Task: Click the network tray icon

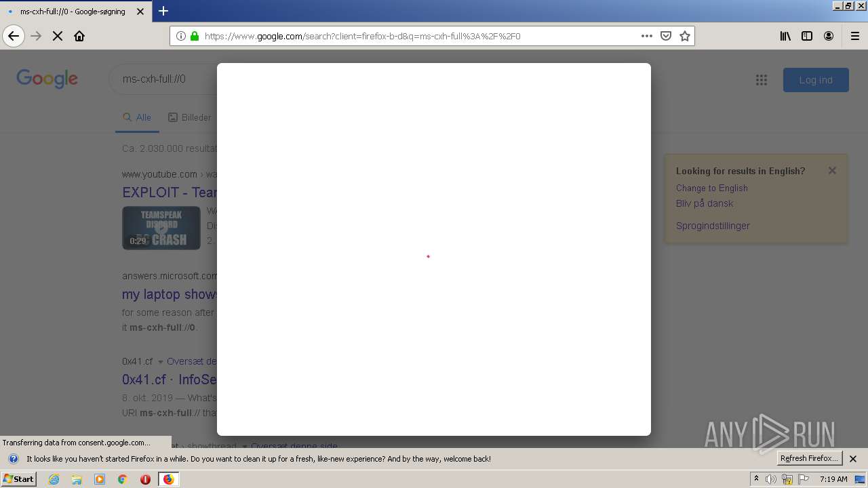Action: (x=787, y=479)
